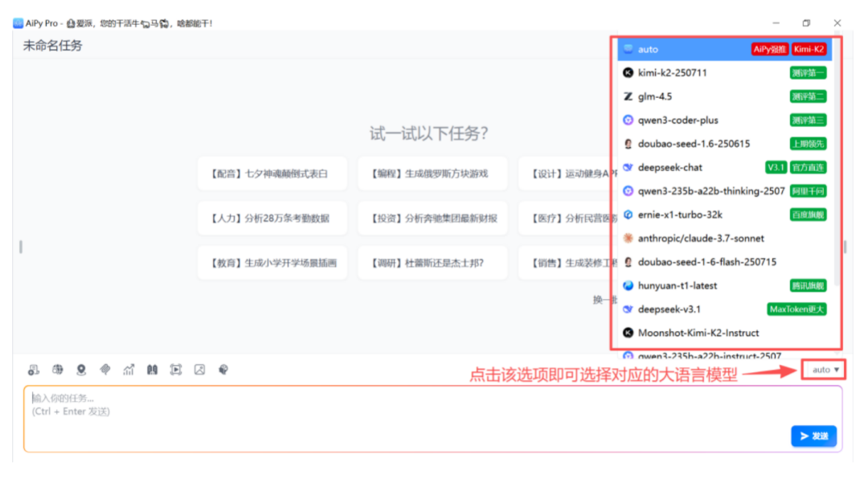Pick deepseek-v3.1 model

click(x=725, y=309)
